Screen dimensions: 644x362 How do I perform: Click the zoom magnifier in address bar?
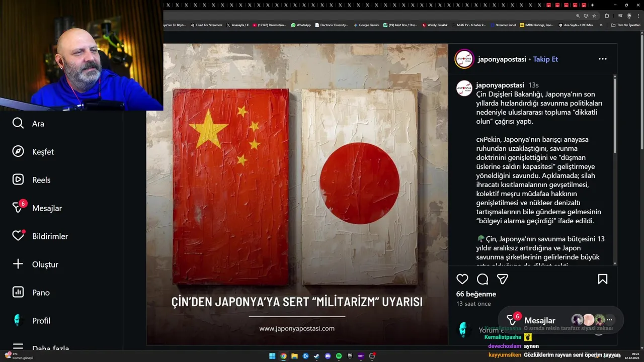[x=578, y=16]
